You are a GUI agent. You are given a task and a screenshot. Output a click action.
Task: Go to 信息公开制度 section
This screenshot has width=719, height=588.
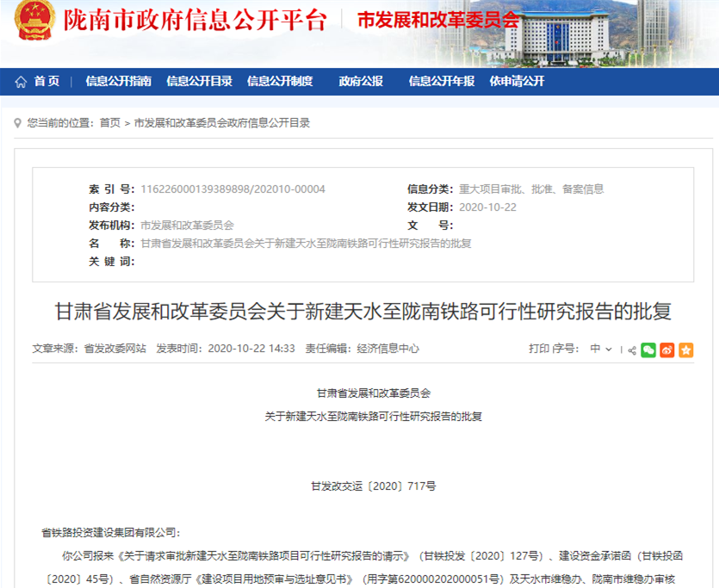(x=280, y=82)
